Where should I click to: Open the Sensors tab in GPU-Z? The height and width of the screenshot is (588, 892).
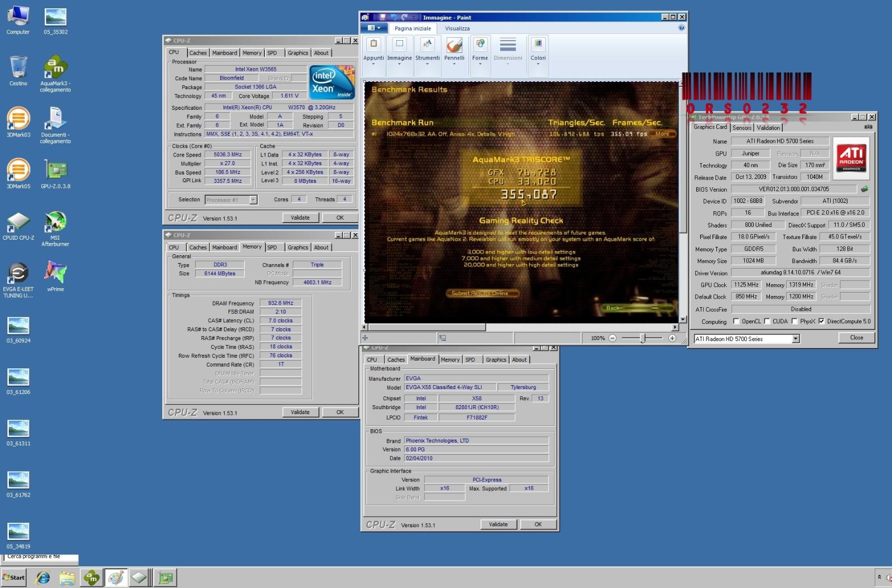741,128
